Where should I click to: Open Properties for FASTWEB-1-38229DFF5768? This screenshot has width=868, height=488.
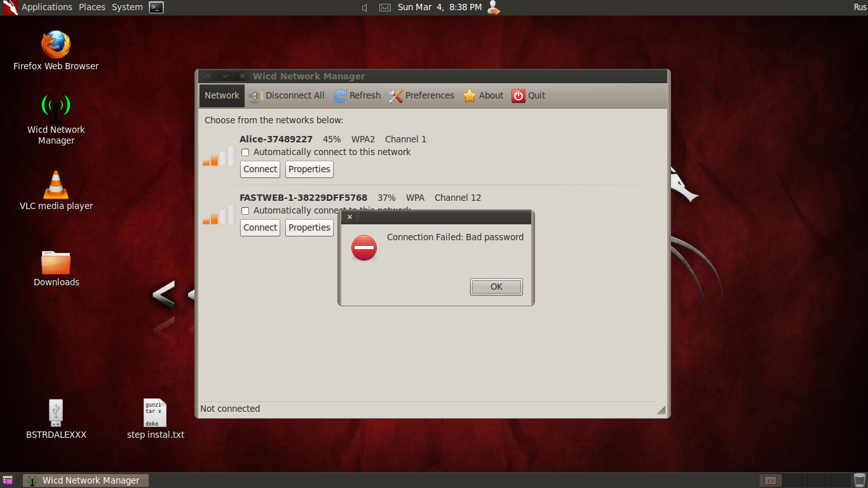[x=309, y=227]
